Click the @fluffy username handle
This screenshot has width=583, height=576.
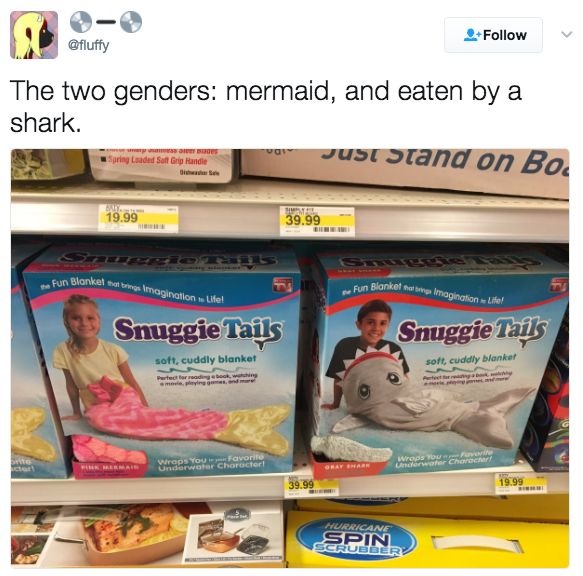pyautogui.click(x=88, y=45)
